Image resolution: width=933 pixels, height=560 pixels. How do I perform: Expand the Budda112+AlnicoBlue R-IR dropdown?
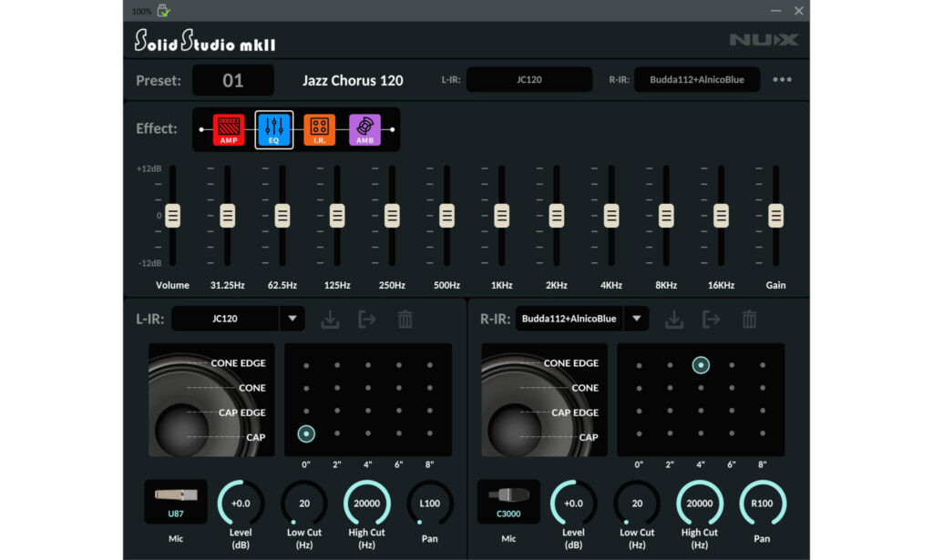point(637,319)
